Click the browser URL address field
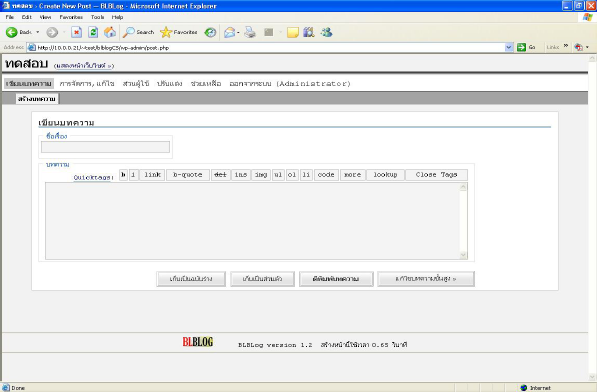The image size is (597, 392). [x=271, y=48]
